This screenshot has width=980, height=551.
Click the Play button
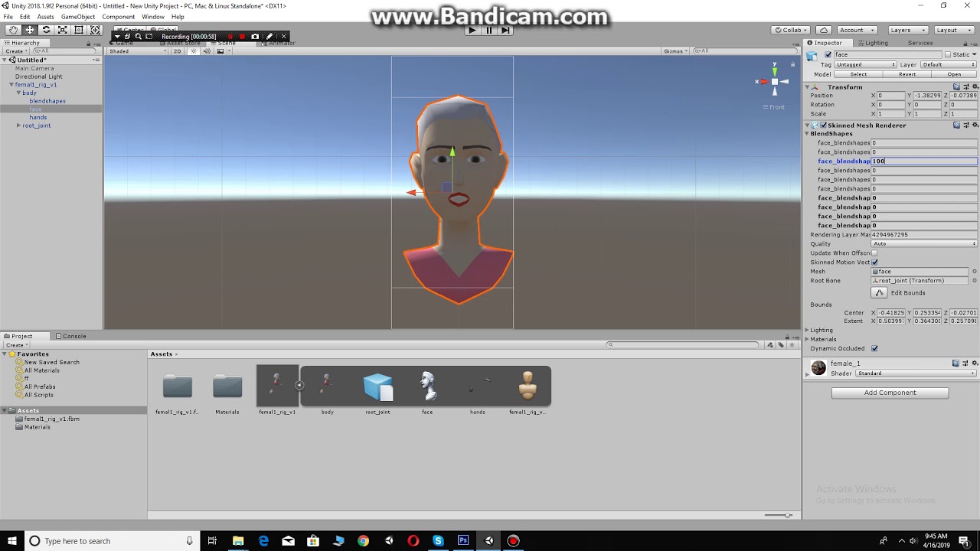point(472,30)
